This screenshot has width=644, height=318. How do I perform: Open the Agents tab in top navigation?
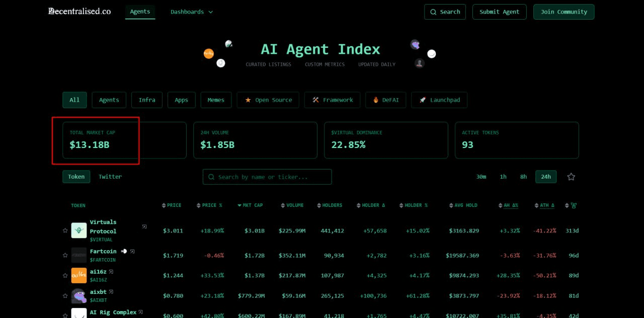[140, 12]
